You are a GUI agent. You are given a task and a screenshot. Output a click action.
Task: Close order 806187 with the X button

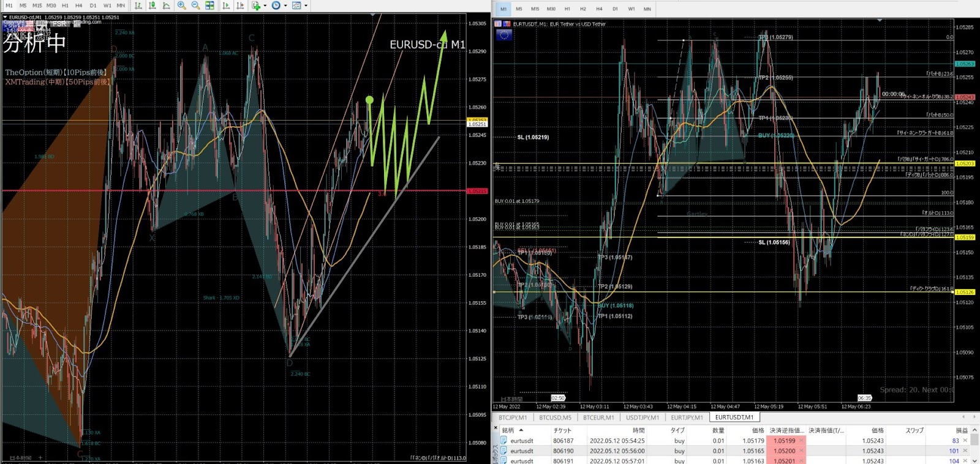click(965, 441)
